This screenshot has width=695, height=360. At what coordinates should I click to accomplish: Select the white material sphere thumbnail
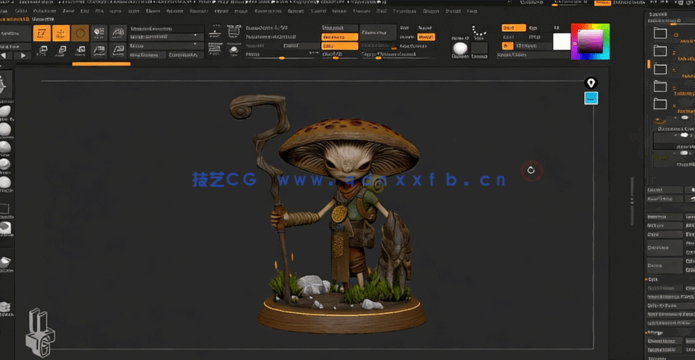(x=460, y=49)
